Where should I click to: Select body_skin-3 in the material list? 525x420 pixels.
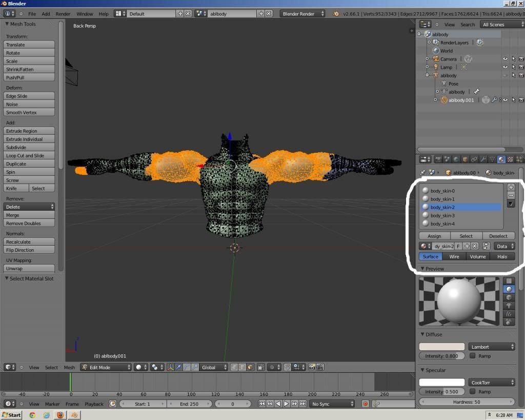[x=442, y=215]
